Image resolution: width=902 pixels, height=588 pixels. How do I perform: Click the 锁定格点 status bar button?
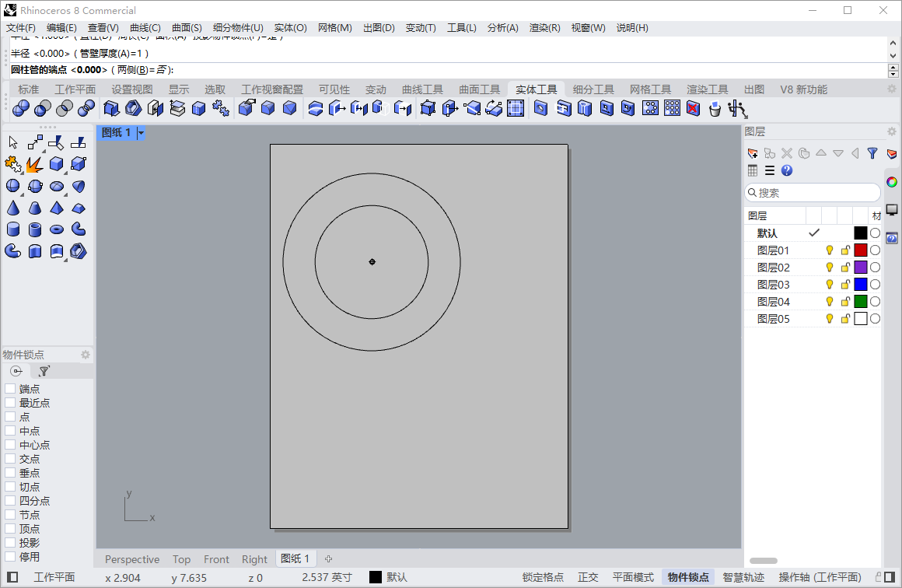543,577
